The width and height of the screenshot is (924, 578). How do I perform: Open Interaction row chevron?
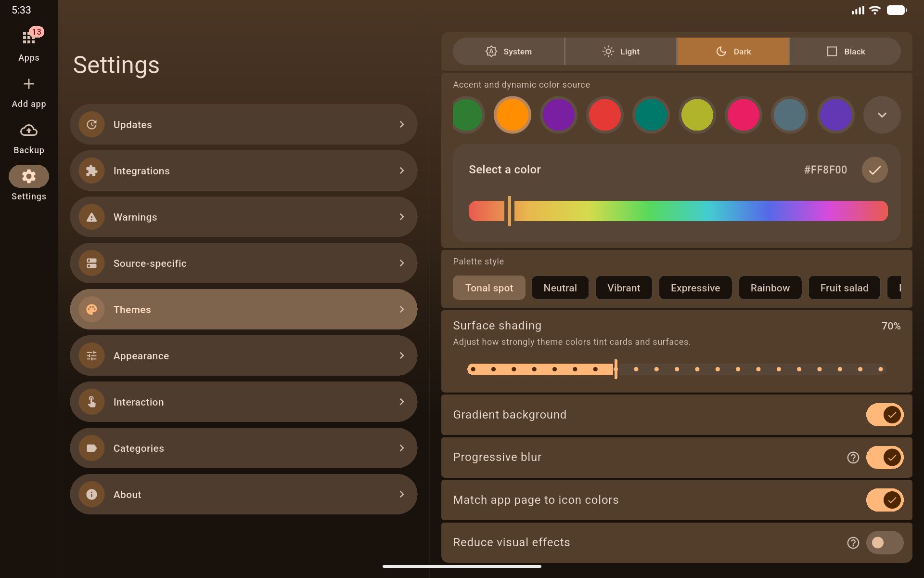401,402
